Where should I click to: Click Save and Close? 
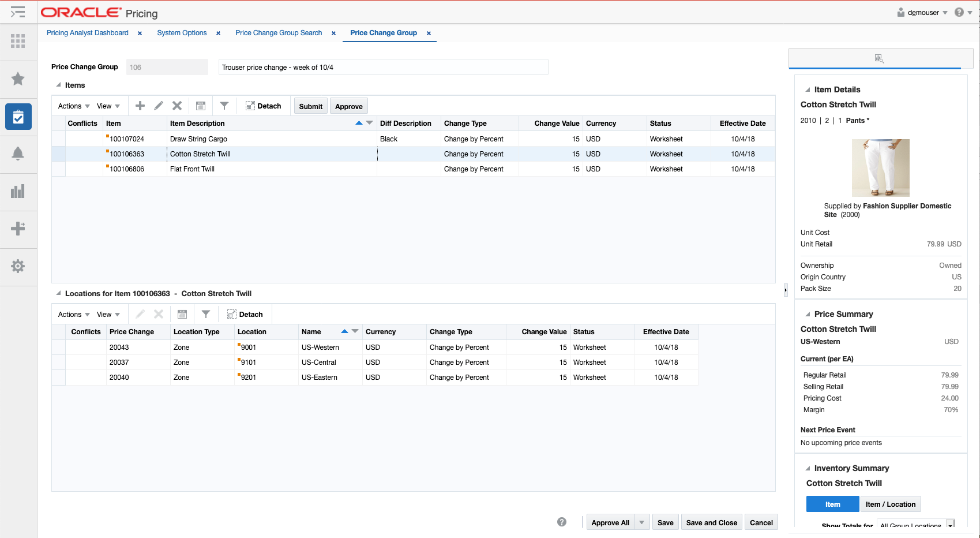(x=711, y=522)
